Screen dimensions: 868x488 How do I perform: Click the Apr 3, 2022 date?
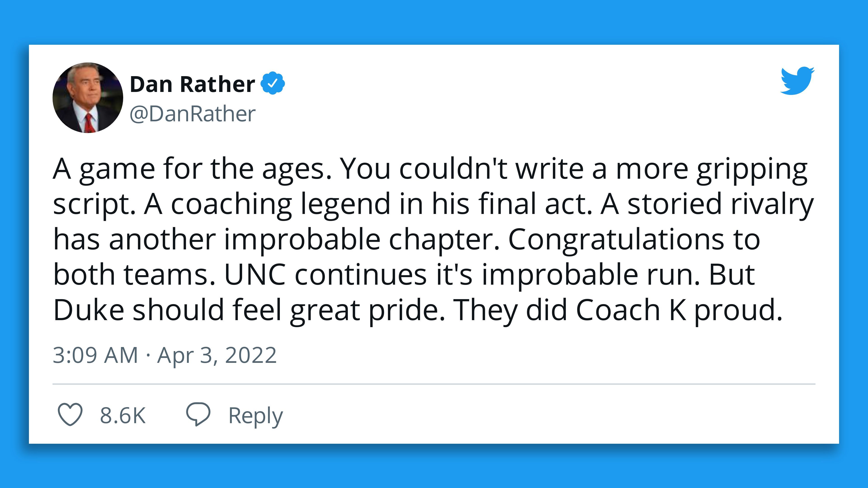(x=217, y=355)
